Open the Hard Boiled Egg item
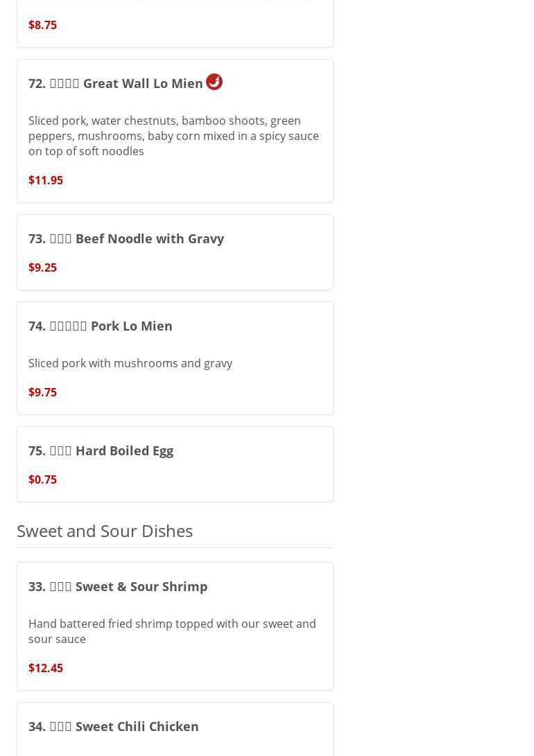This screenshot has height=756, width=534. click(x=101, y=450)
